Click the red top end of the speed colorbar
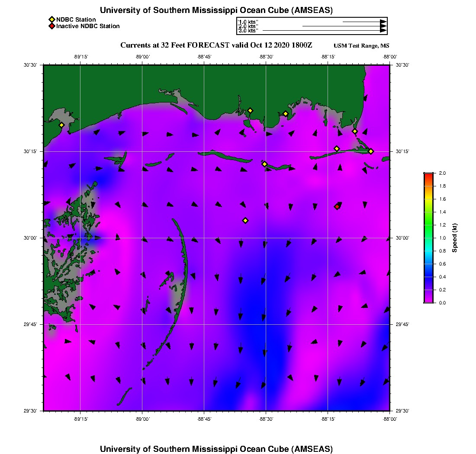Screen dimensions: 476x454 (428, 175)
